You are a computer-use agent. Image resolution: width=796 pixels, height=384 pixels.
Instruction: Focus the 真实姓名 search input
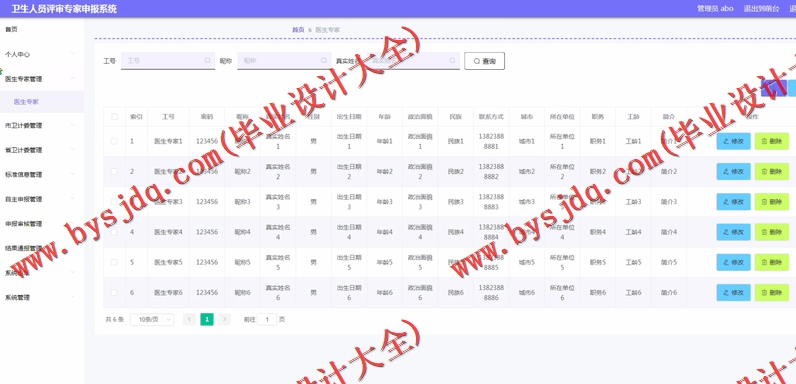tap(413, 61)
